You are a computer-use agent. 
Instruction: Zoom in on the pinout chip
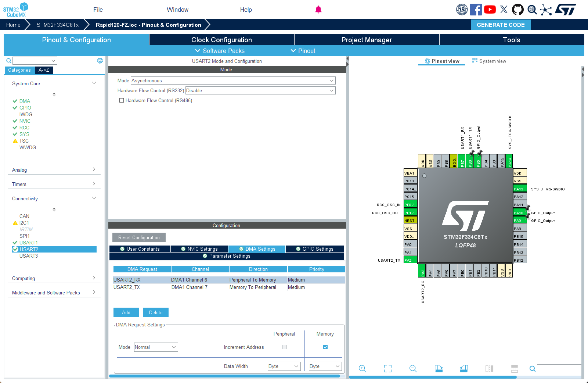362,369
